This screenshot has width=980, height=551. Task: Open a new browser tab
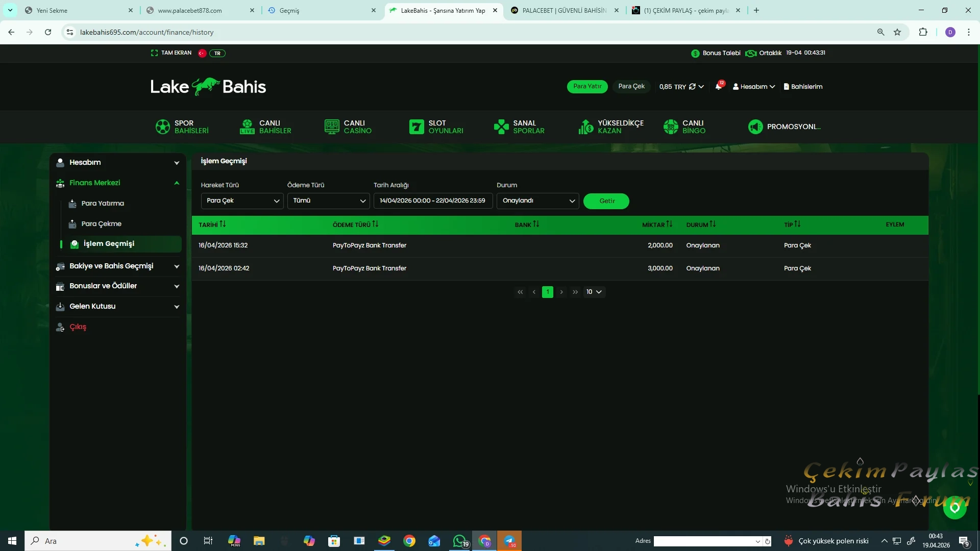pos(756,10)
